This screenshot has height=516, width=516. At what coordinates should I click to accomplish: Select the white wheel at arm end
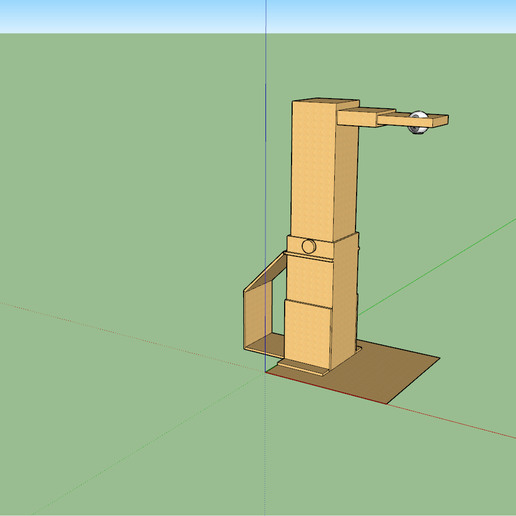[418, 123]
